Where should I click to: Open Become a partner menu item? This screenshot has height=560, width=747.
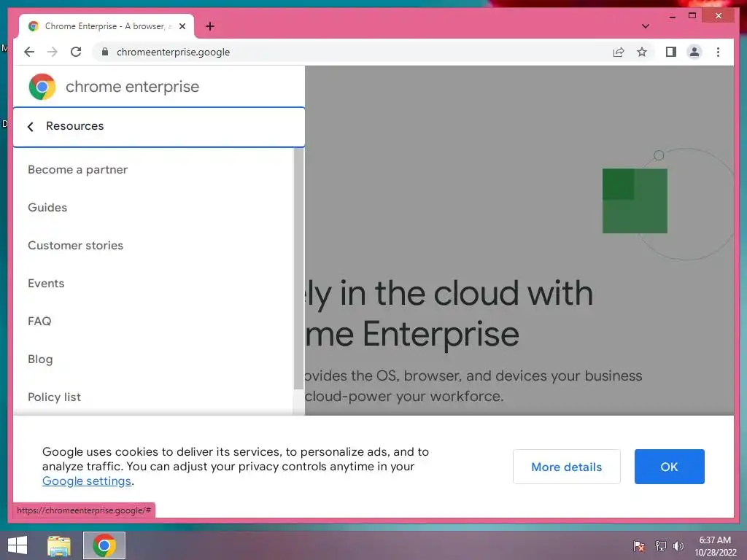(x=77, y=169)
